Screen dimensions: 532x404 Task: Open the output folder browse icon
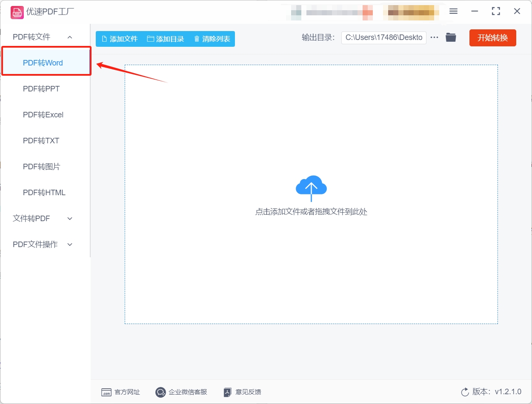451,37
